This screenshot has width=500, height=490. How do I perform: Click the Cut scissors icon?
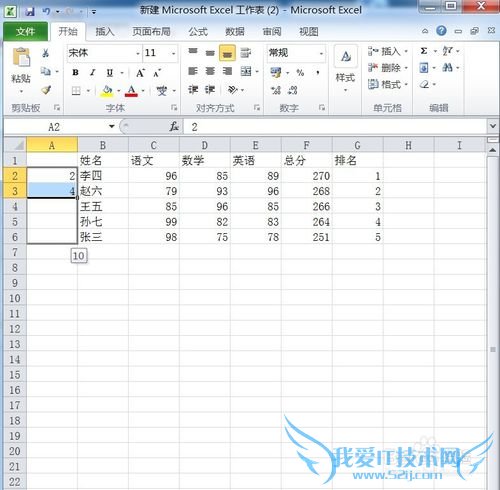(x=46, y=53)
